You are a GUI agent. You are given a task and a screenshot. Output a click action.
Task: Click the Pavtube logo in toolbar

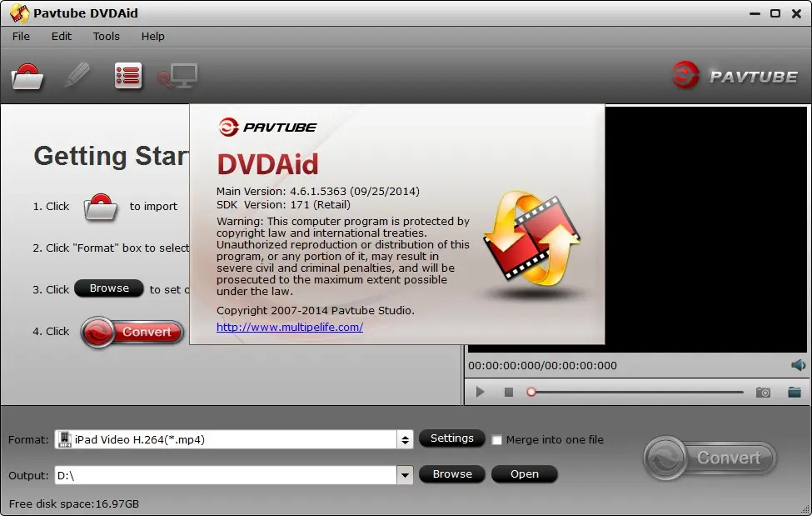(734, 76)
